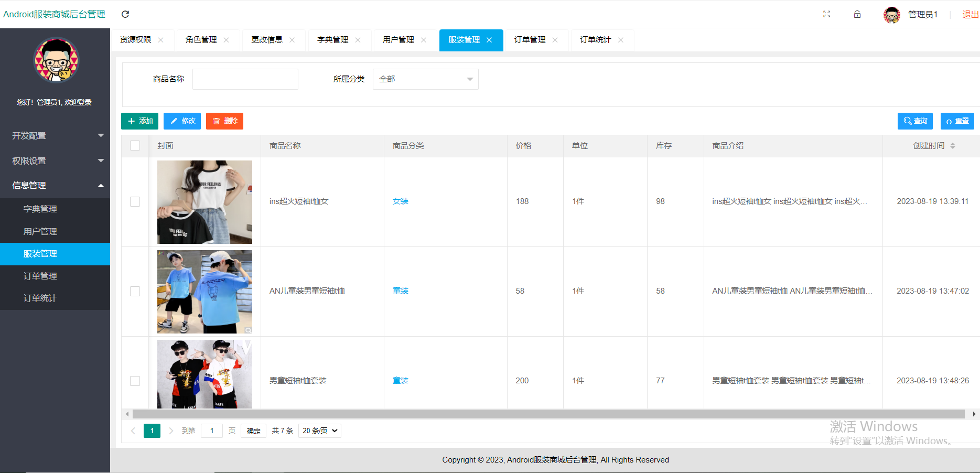This screenshot has height=473, width=980.
Task: Expand the 开发配置 sidebar menu
Action: [55, 135]
